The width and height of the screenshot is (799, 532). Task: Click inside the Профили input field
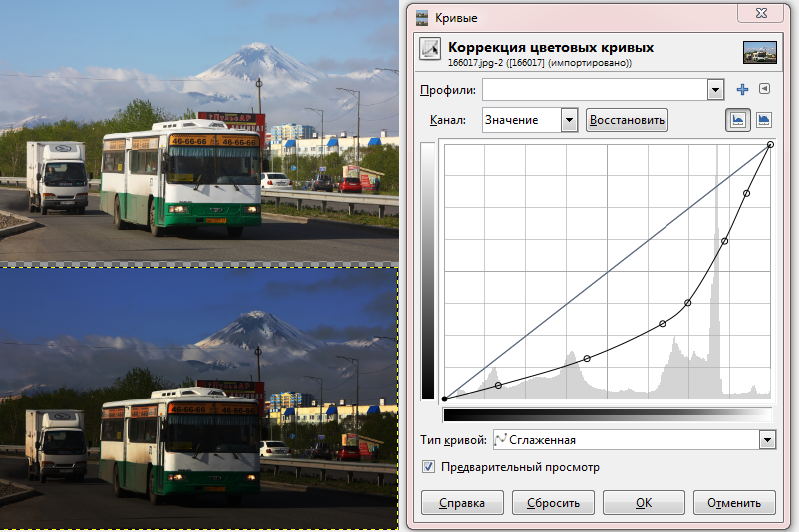595,90
